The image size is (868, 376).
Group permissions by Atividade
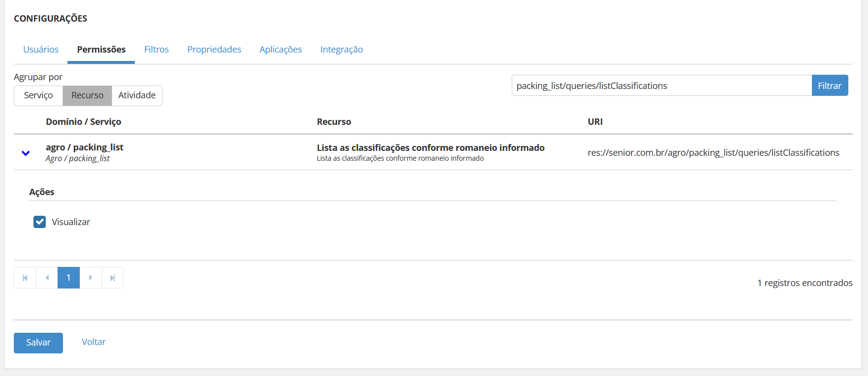click(137, 95)
